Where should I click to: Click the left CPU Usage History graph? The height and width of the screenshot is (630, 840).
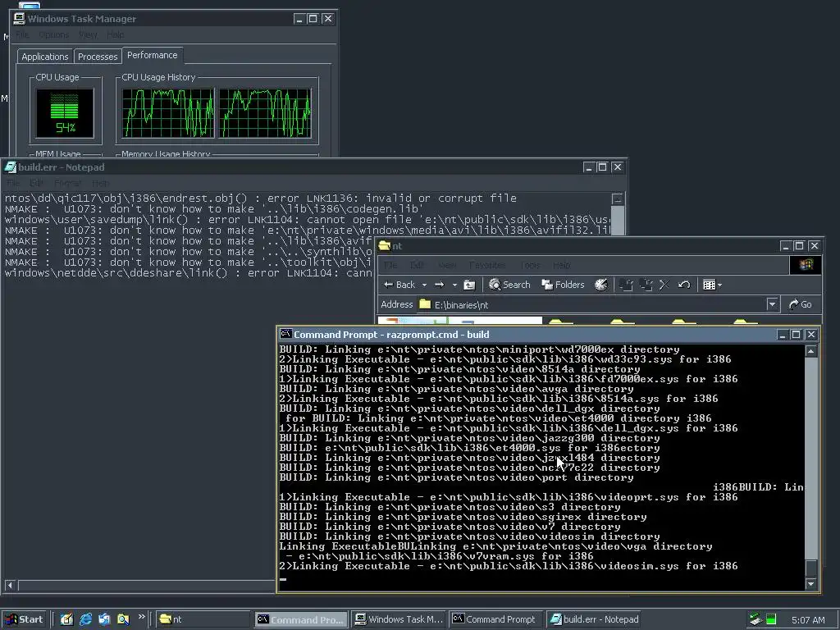click(x=167, y=113)
